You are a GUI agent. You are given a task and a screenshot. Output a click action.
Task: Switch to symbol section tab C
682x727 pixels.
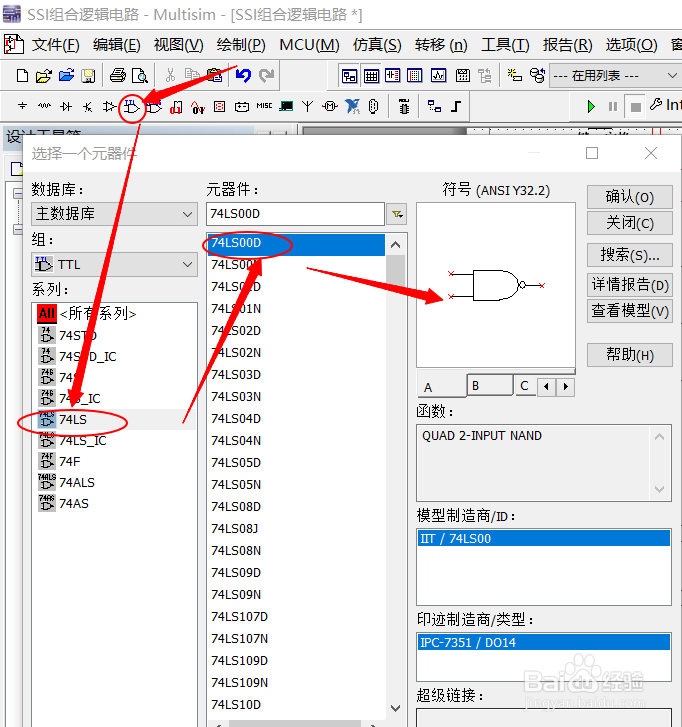pos(525,386)
